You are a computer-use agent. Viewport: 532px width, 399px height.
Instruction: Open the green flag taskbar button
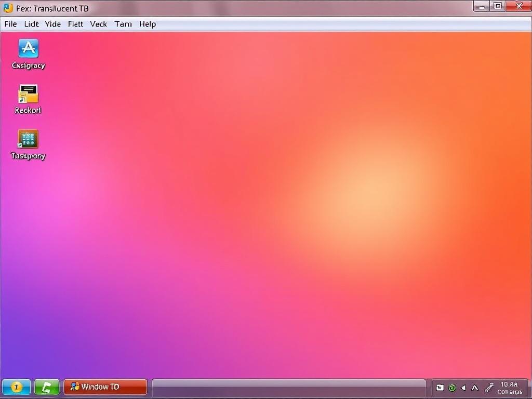coord(47,387)
